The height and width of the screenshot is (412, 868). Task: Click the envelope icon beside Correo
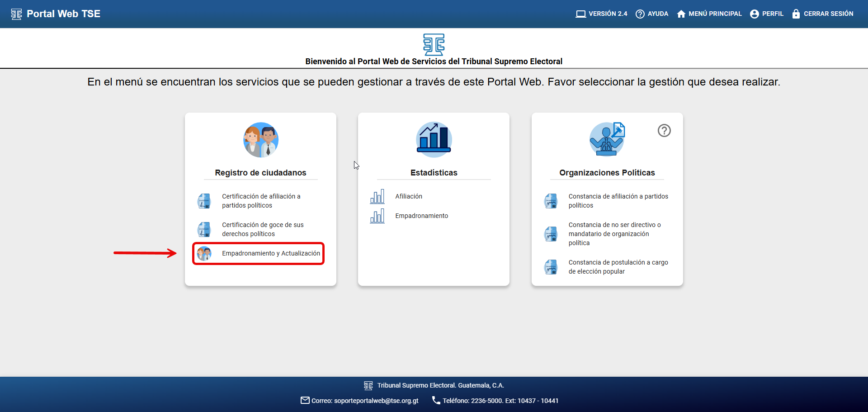[305, 400]
